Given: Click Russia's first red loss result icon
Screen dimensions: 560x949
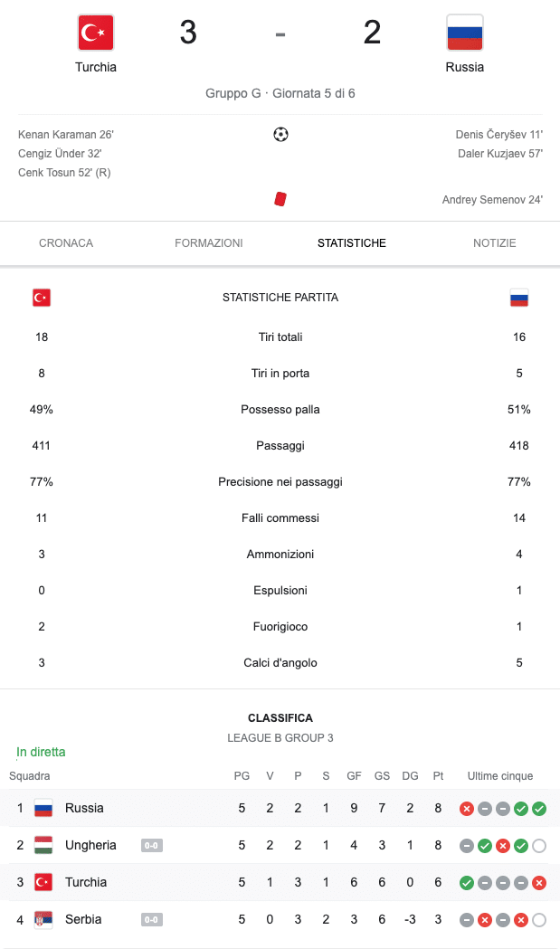Looking at the screenshot, I should pyautogui.click(x=466, y=809).
